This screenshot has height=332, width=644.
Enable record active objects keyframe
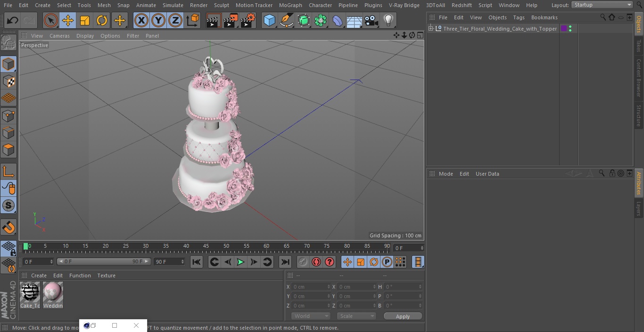pos(303,262)
